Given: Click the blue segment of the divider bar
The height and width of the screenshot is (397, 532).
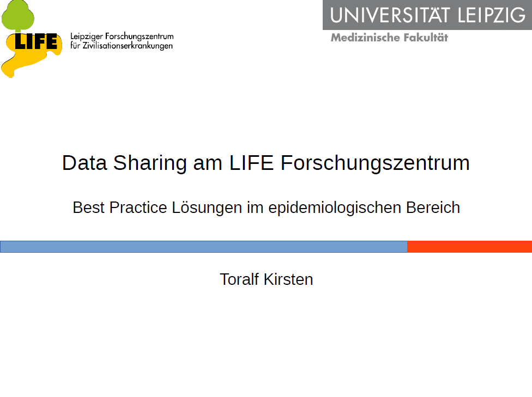Looking at the screenshot, I should click(203, 247).
